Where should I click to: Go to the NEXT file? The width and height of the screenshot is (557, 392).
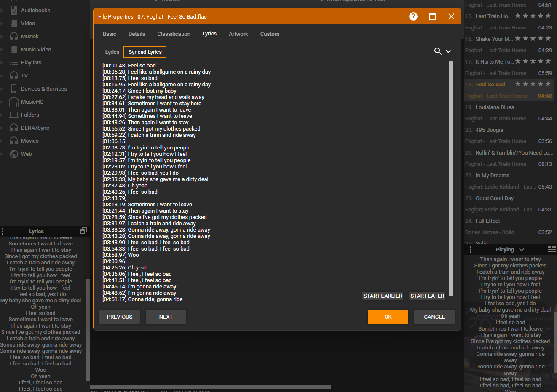(x=166, y=317)
